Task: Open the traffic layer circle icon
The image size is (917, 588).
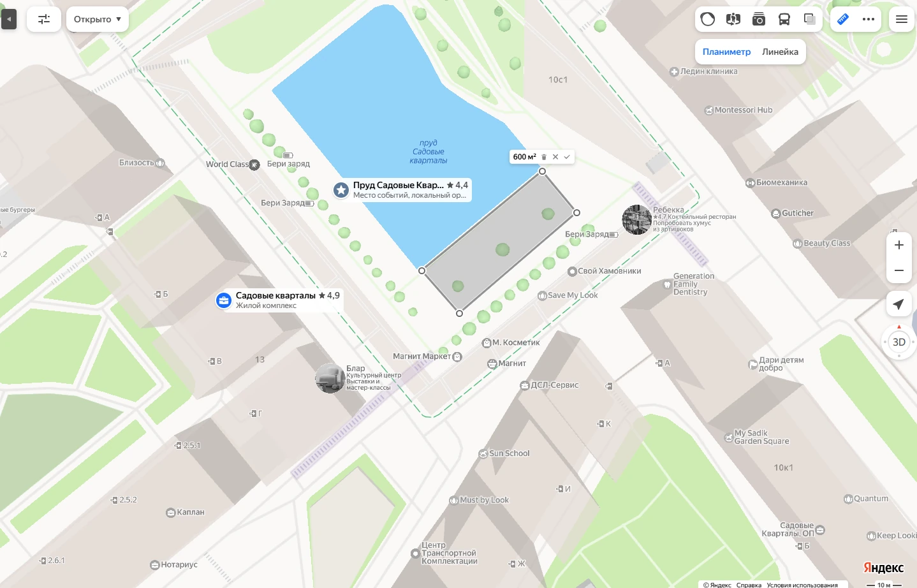Action: (708, 19)
